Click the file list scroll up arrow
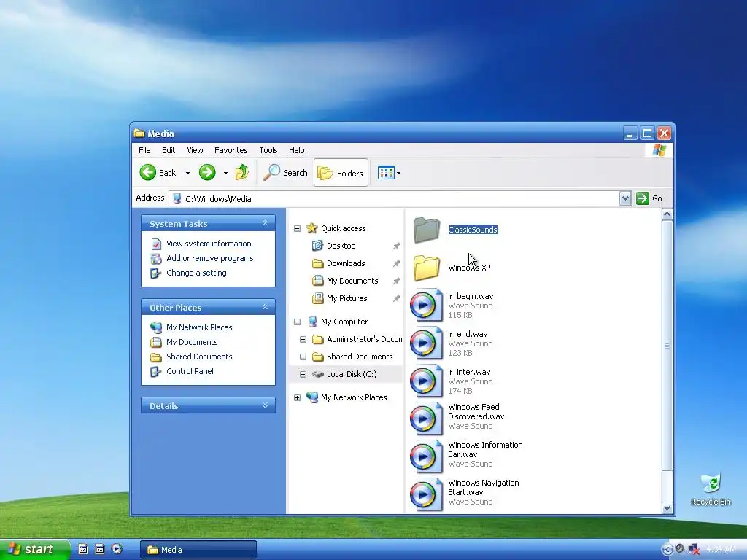The height and width of the screenshot is (560, 747). click(667, 214)
